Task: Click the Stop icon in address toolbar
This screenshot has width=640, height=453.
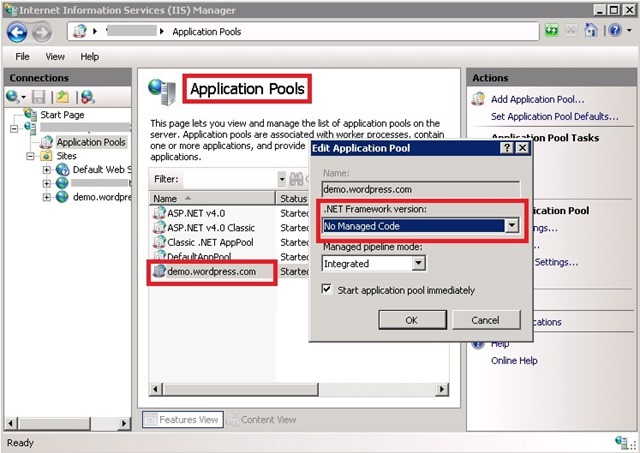Action: (571, 30)
